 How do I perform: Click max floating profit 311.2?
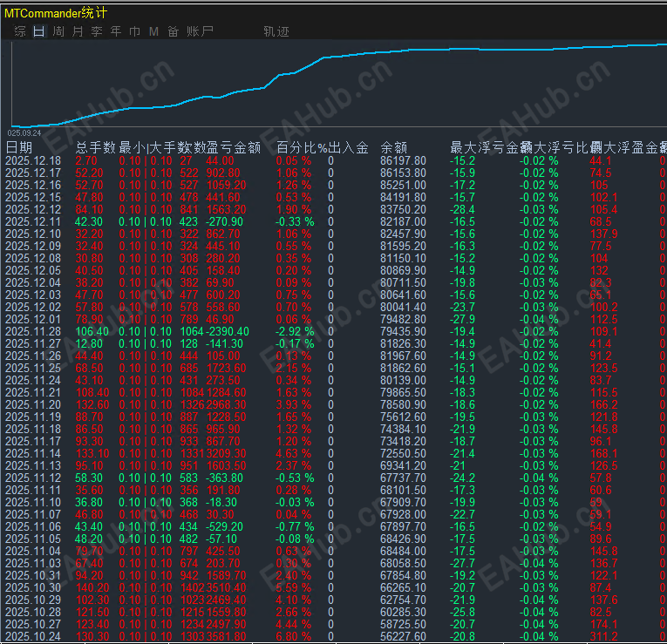[604, 636]
